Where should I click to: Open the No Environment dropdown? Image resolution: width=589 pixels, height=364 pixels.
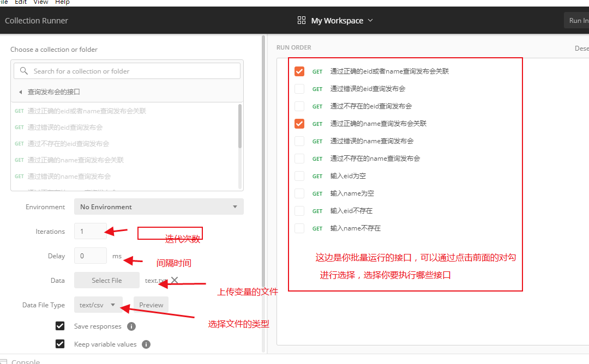(159, 207)
